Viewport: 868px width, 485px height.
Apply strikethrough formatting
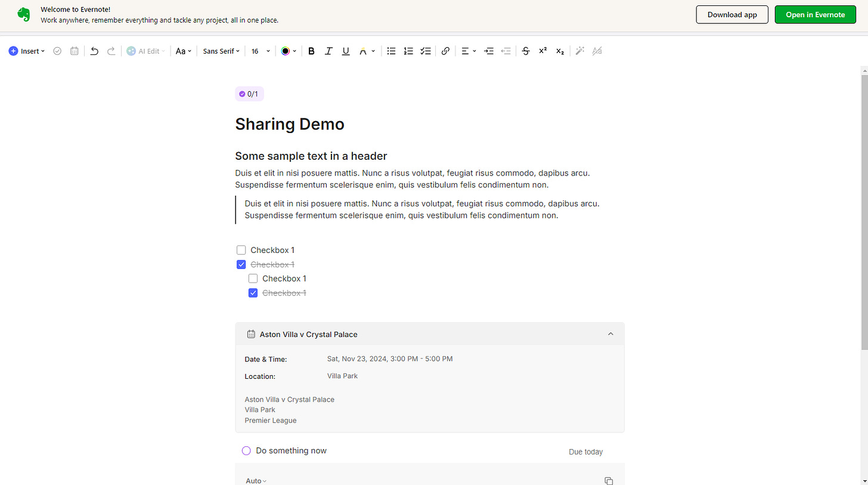click(526, 51)
